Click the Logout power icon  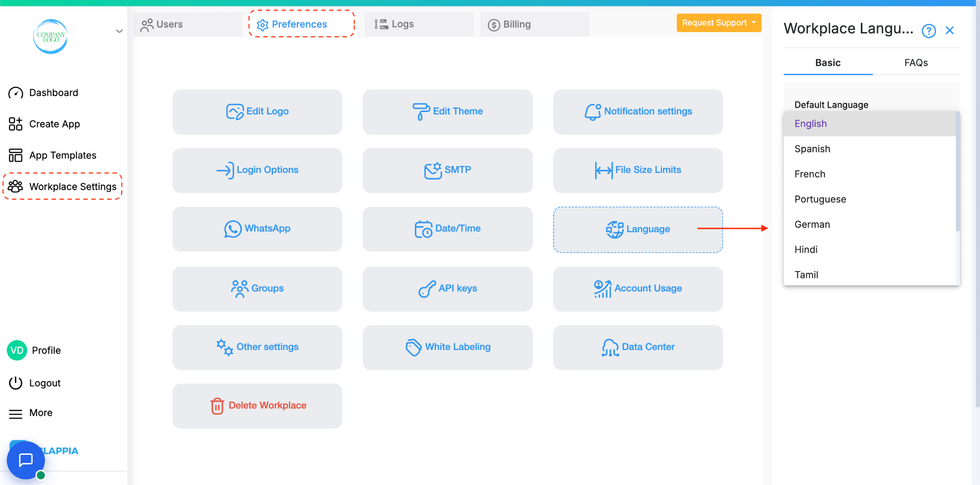coord(16,383)
